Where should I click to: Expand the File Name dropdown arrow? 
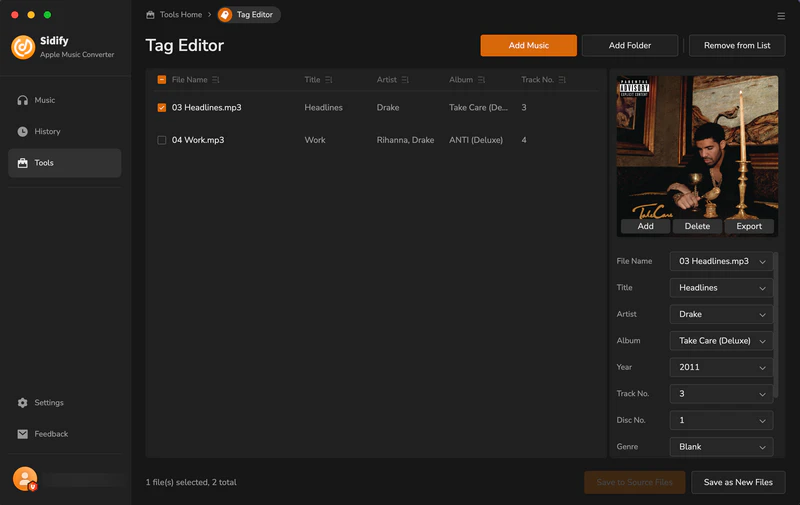[x=762, y=262]
